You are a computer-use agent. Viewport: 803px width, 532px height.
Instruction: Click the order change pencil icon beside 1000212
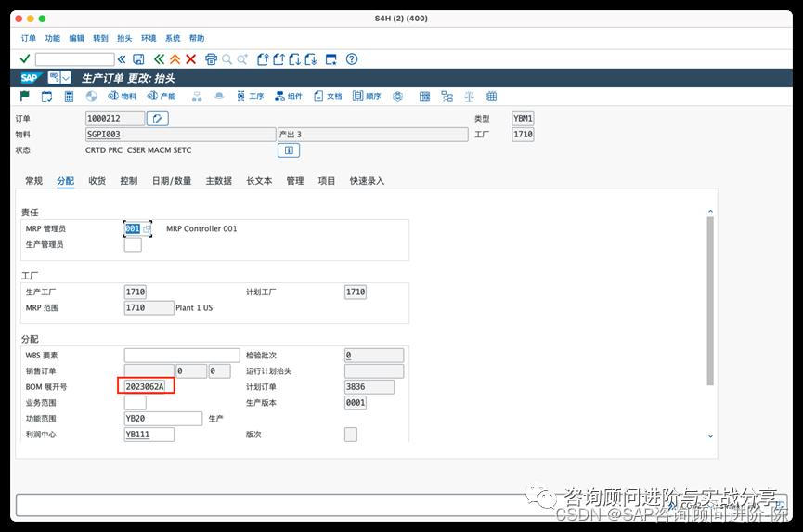coord(158,119)
